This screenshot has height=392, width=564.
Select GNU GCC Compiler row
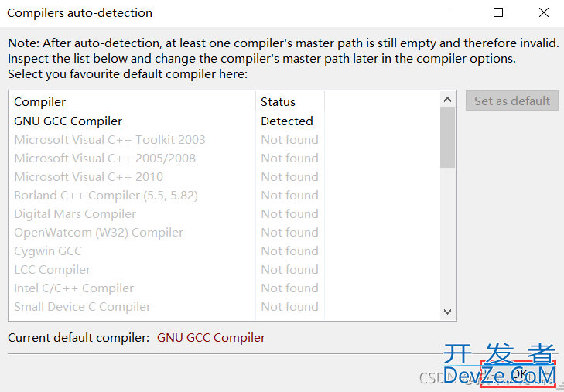[224, 121]
